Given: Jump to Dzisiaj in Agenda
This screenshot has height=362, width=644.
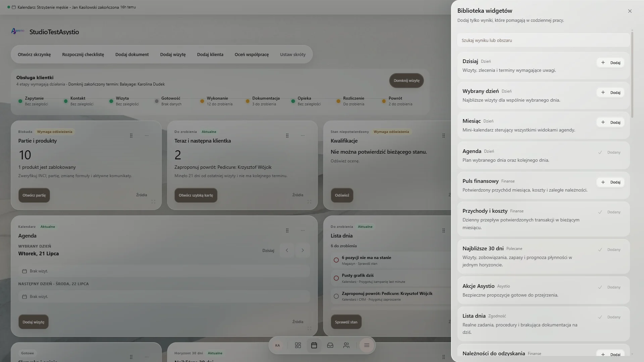Looking at the screenshot, I should click(268, 251).
